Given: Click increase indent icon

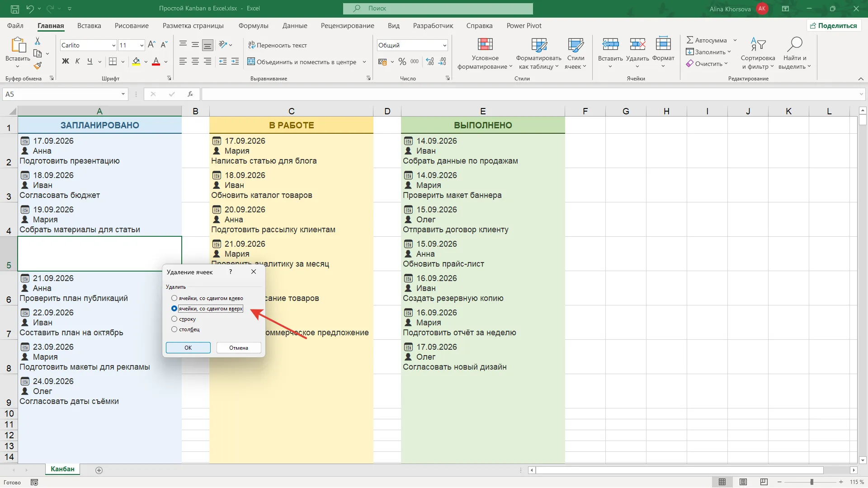Looking at the screenshot, I should click(235, 61).
